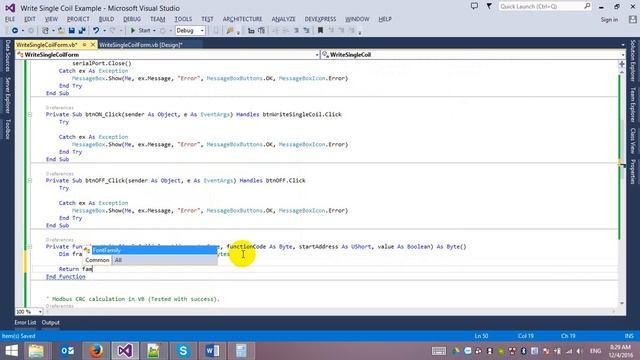Open the VIEW menu
This screenshot has width=640, height=360.
pos(51,19)
